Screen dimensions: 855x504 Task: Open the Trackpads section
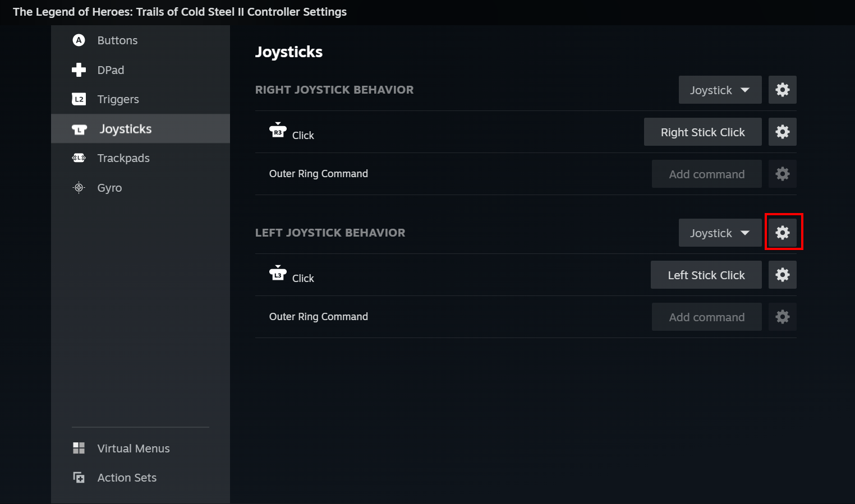(140, 158)
